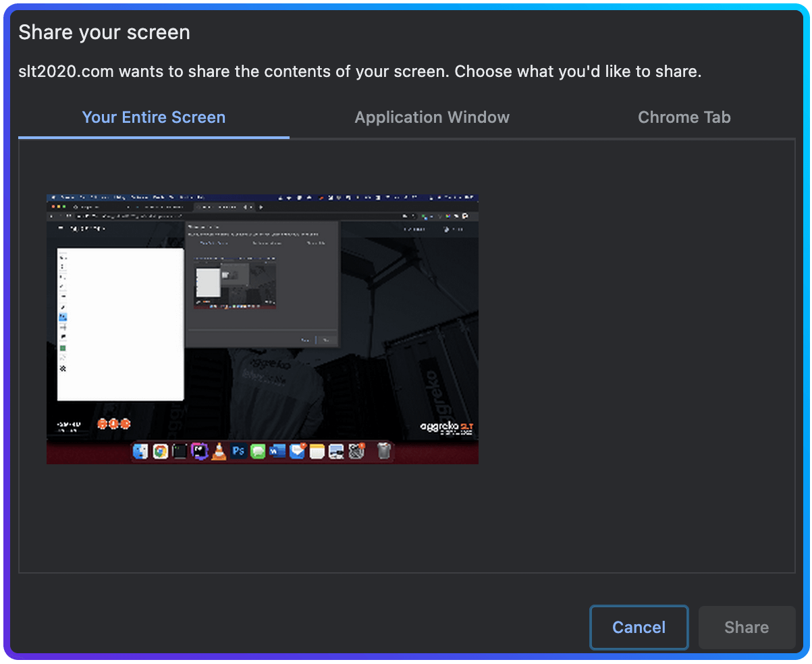Select the Your Entire Screen tab
Screen dimensions: 812x664
point(153,117)
